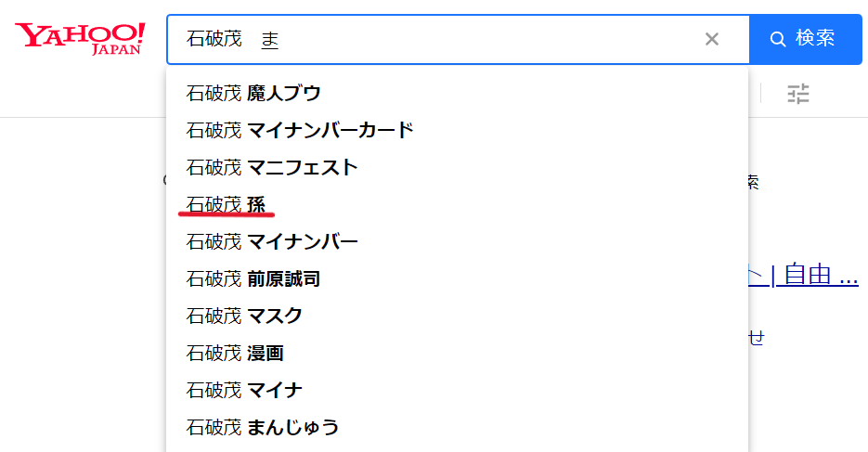Viewport: 868px width, 452px height.
Task: Click the magnifier icon in search button
Action: tap(778, 39)
